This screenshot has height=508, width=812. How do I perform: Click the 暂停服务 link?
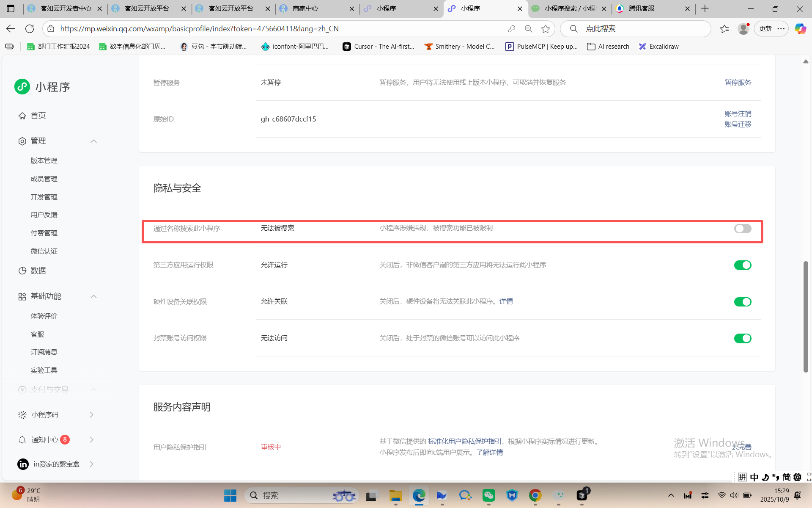[x=738, y=83]
